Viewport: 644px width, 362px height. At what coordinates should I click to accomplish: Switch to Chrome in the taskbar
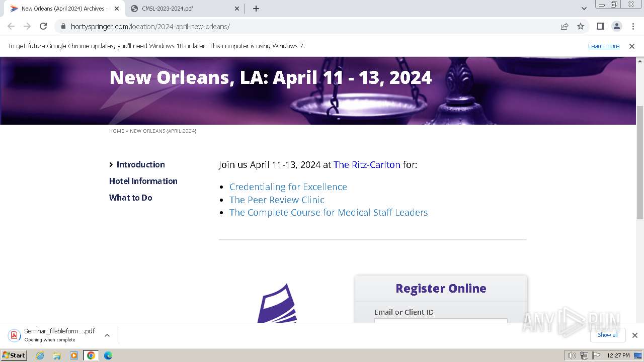click(x=91, y=355)
